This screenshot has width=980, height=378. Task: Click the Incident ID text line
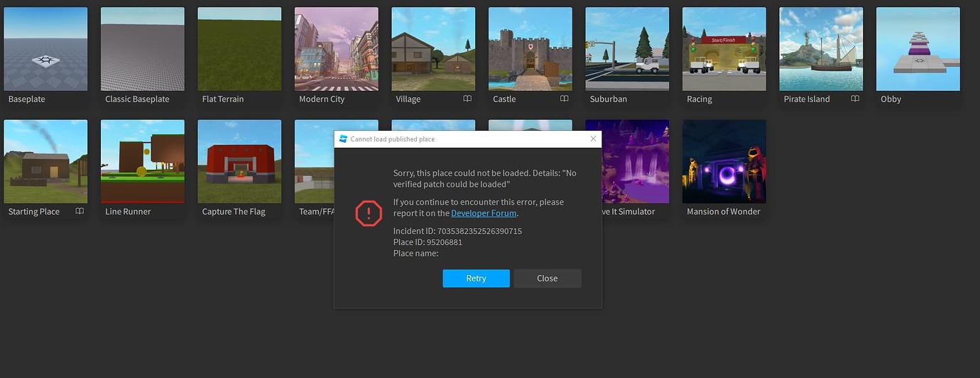pyautogui.click(x=457, y=231)
